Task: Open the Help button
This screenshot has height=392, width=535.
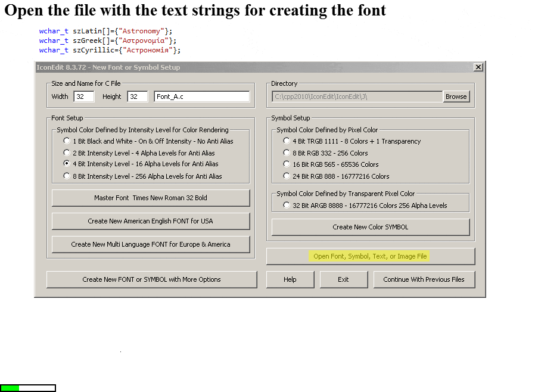Action: 290,279
